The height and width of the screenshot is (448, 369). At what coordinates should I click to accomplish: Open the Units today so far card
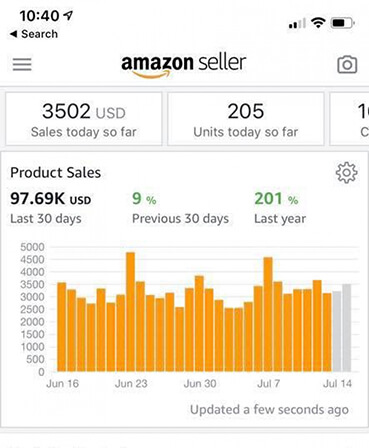coord(246,119)
